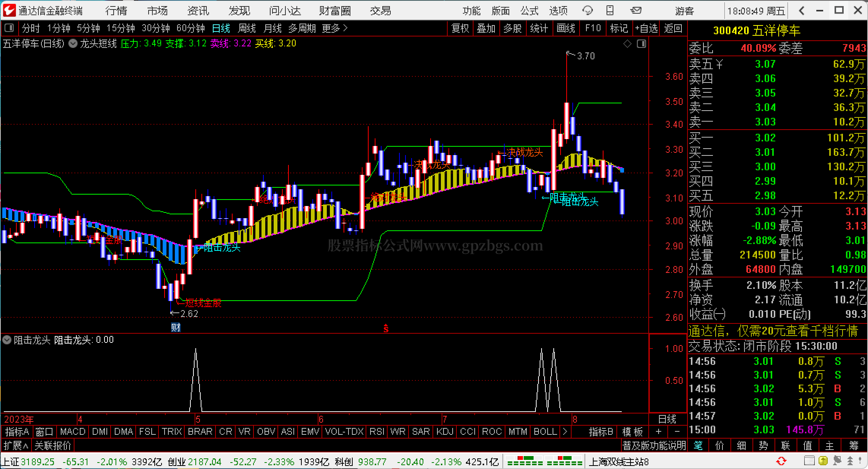Select the 60分钟 period tab
Viewport: 868px width, 469px height.
click(x=191, y=29)
